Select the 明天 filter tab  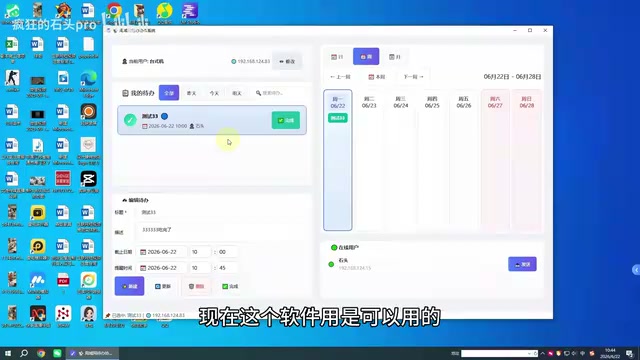click(x=237, y=93)
